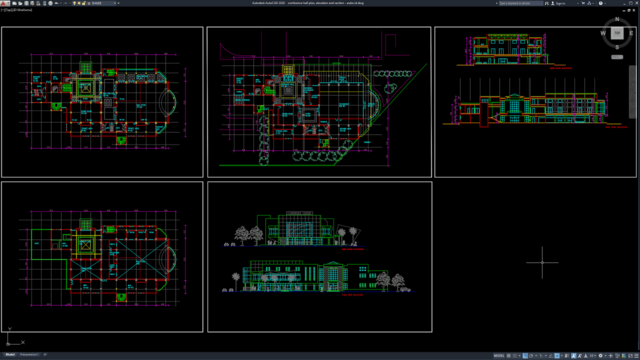Viewport: 640px width, 360px height.
Task: Open the Customize Quick Access Toolbar arrow
Action: 118,3
